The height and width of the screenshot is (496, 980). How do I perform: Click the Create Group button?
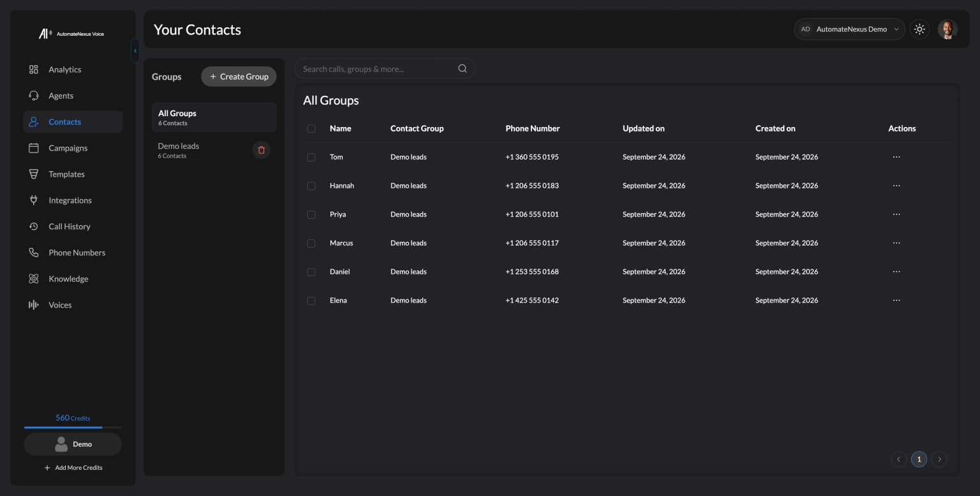pos(239,77)
